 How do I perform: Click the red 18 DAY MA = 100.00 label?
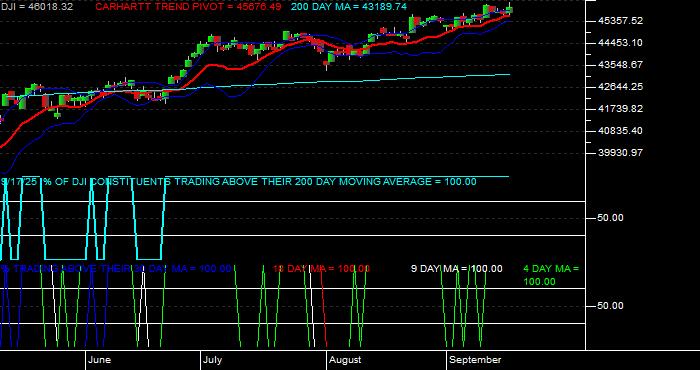(321, 269)
